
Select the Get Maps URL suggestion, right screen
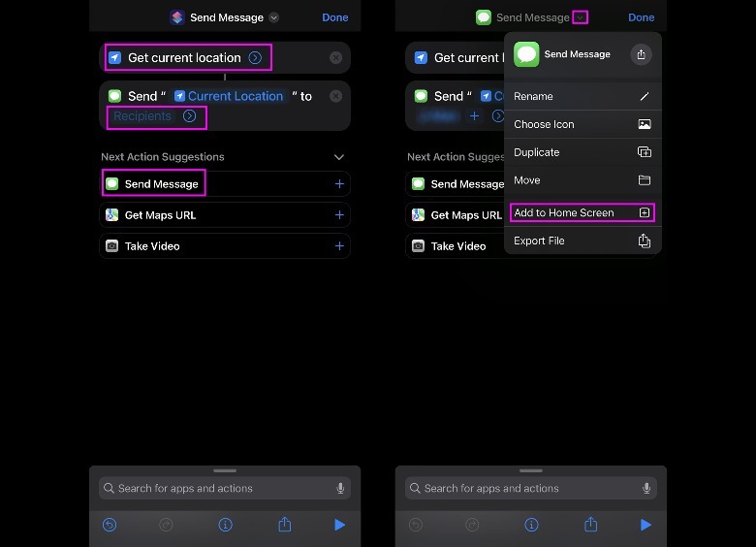455,215
